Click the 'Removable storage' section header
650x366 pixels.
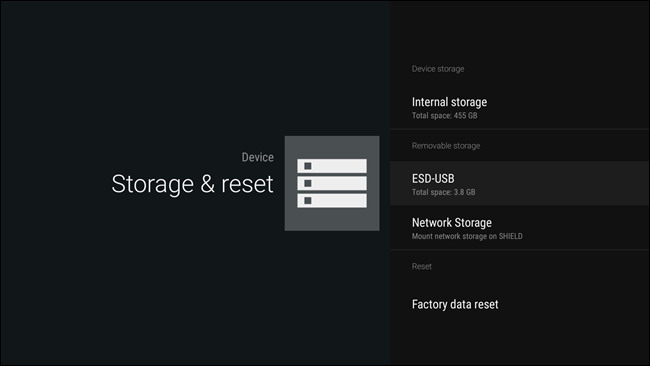pyautogui.click(x=446, y=145)
